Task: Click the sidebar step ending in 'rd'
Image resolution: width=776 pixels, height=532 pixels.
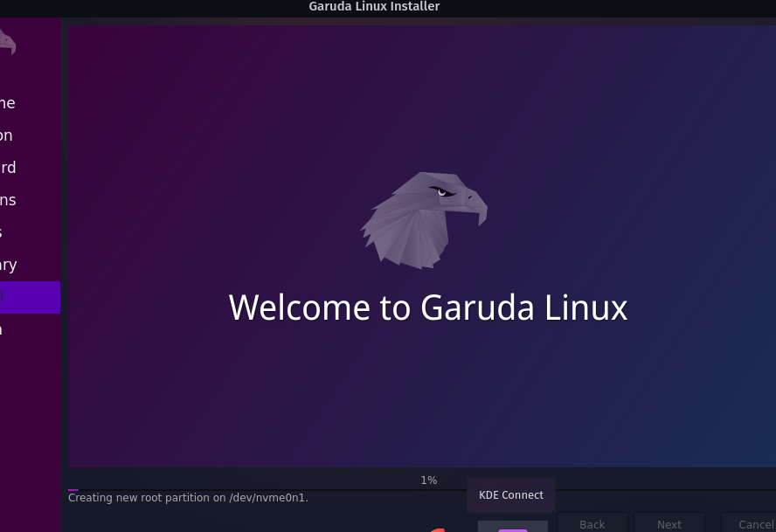Action: pyautogui.click(x=31, y=168)
